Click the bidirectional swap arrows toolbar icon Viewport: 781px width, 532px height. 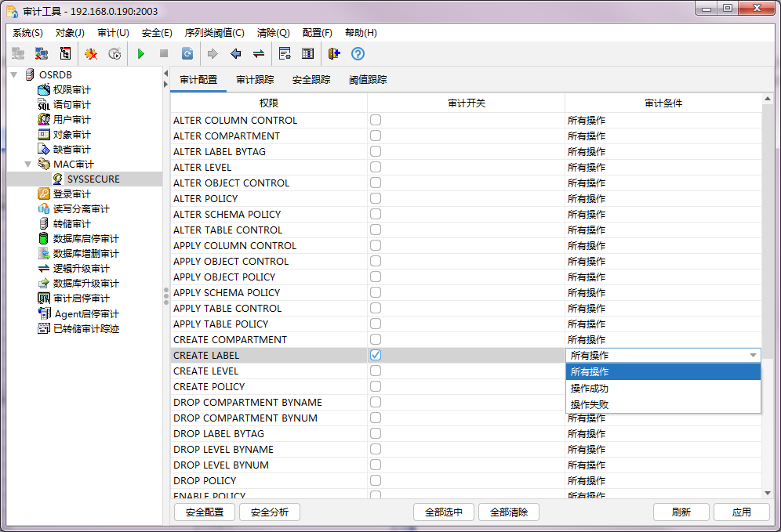click(258, 54)
